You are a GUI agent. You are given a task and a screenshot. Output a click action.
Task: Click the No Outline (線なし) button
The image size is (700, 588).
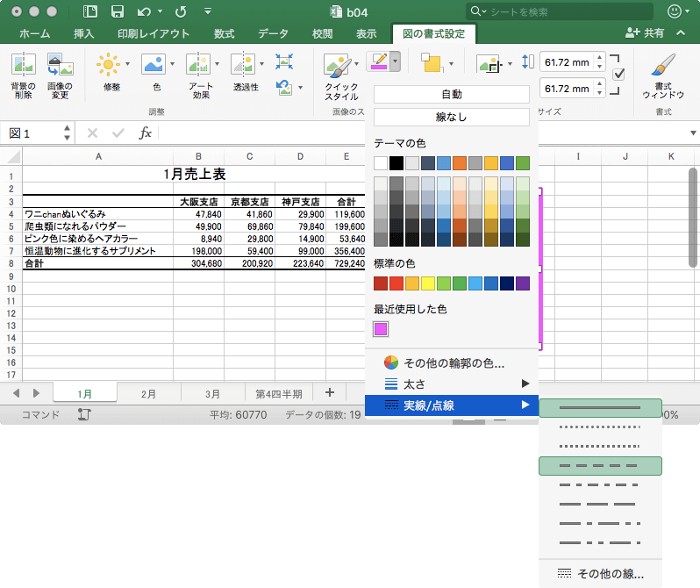[452, 117]
